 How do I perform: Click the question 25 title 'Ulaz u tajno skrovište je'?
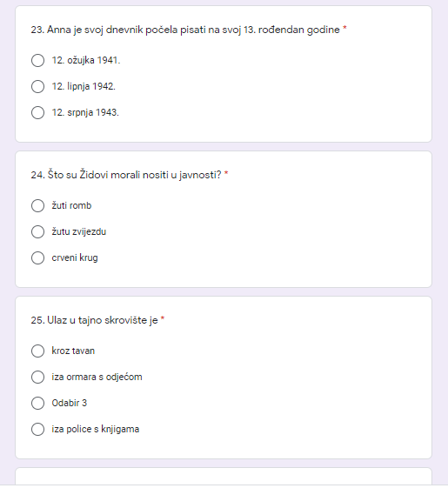[x=94, y=320]
